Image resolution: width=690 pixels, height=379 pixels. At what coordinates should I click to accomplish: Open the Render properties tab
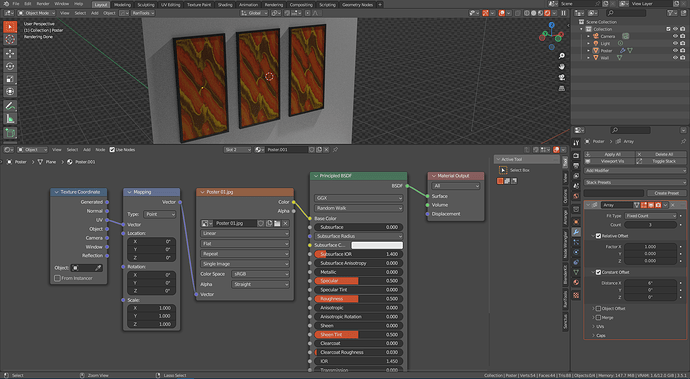tap(576, 155)
